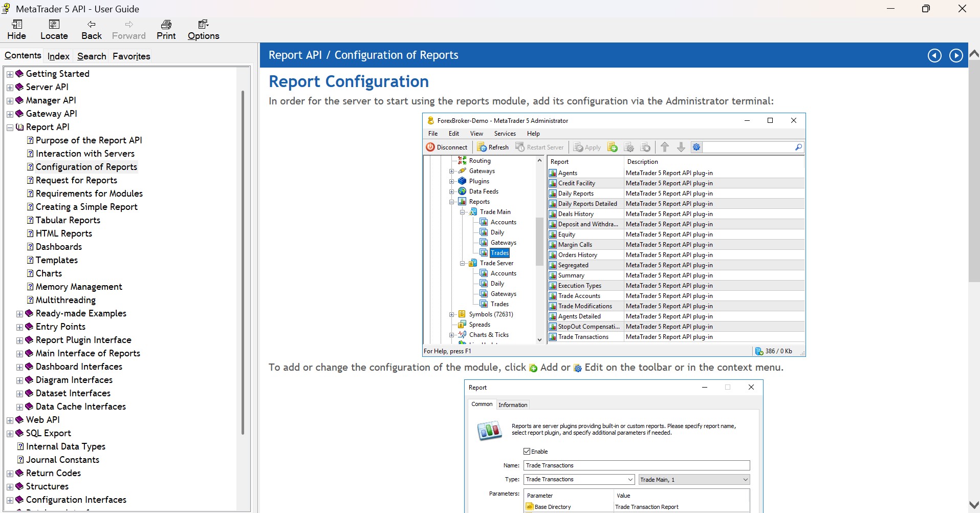
Task: Select the Diagram Interfaces node
Action: click(74, 380)
